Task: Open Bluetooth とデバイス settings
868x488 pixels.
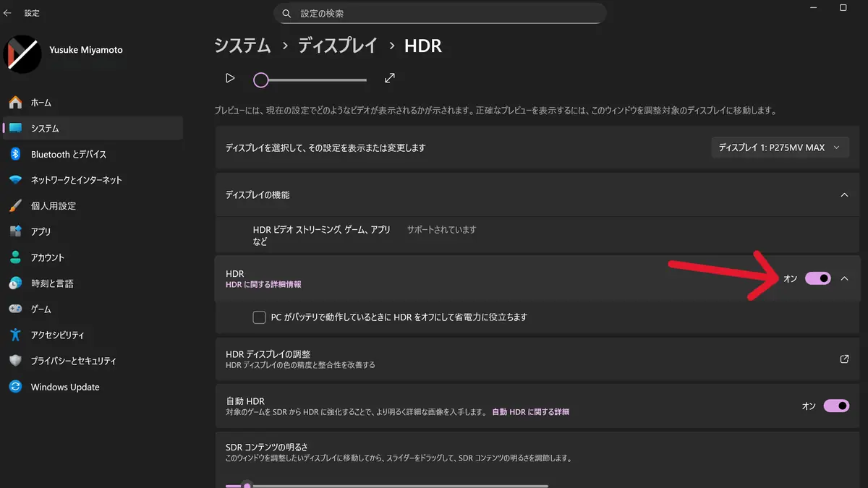Action: pyautogui.click(x=68, y=154)
